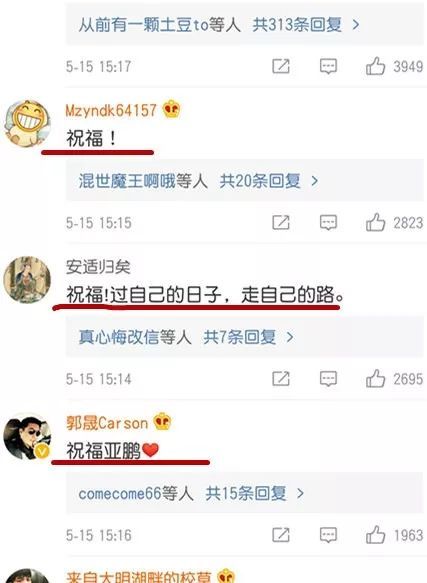Share 安适归矣's comment
427x583 pixels.
coord(281,379)
